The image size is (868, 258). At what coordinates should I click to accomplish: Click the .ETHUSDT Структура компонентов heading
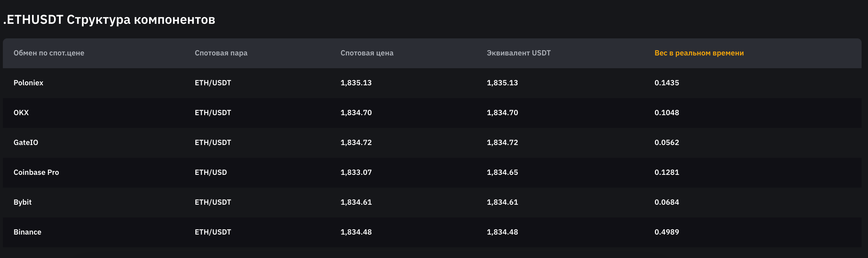click(109, 20)
